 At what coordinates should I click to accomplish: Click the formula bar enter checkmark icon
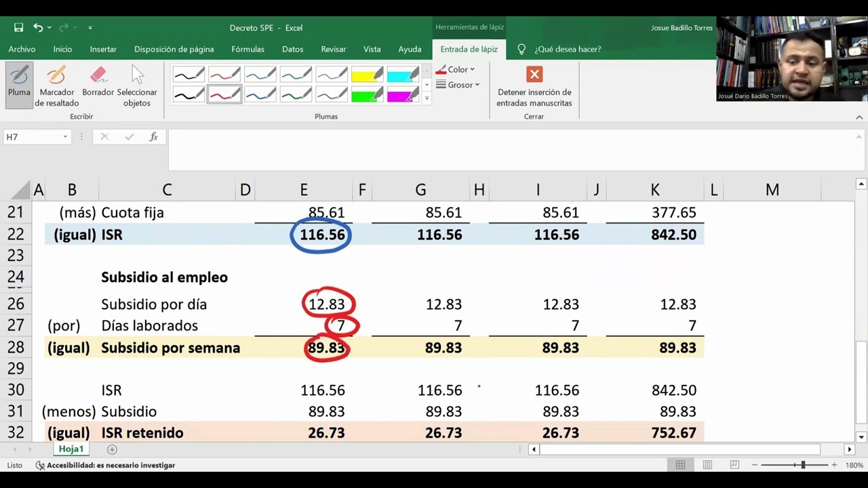click(129, 137)
